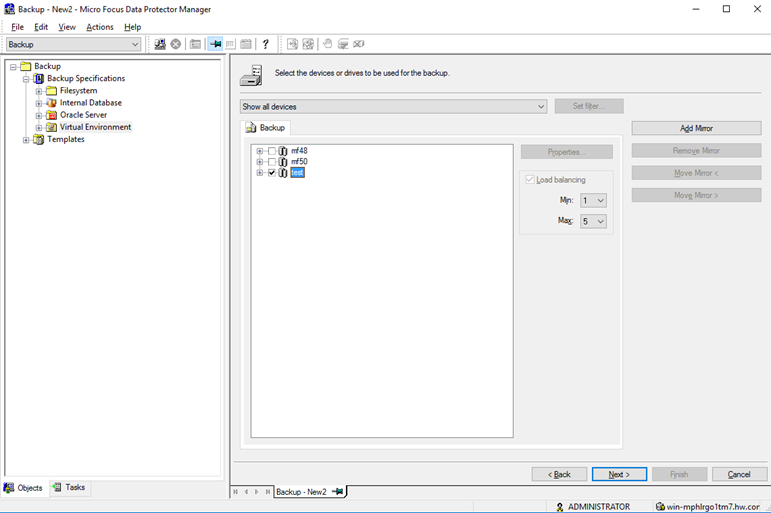Select the highlighted test device label
The height and width of the screenshot is (513, 771).
[297, 173]
